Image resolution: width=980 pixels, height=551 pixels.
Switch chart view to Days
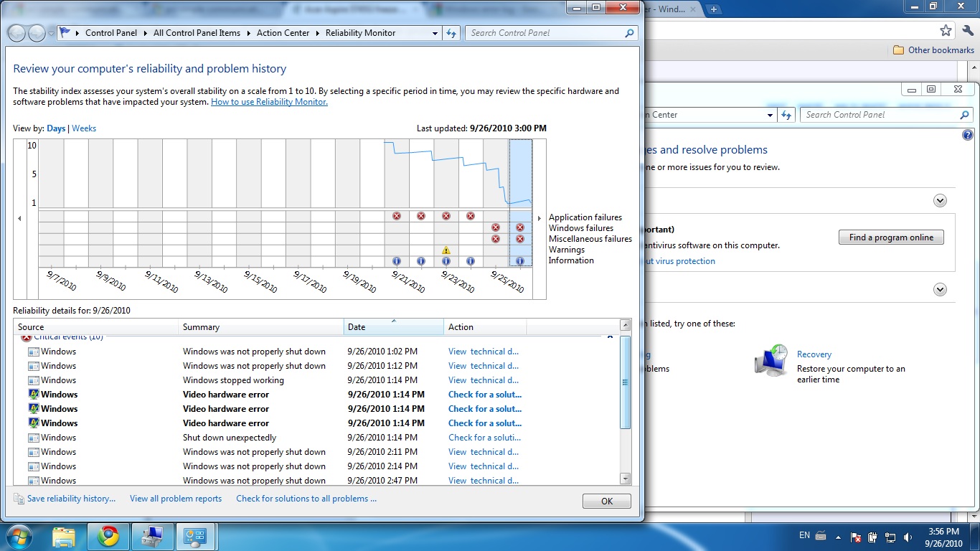pyautogui.click(x=56, y=128)
